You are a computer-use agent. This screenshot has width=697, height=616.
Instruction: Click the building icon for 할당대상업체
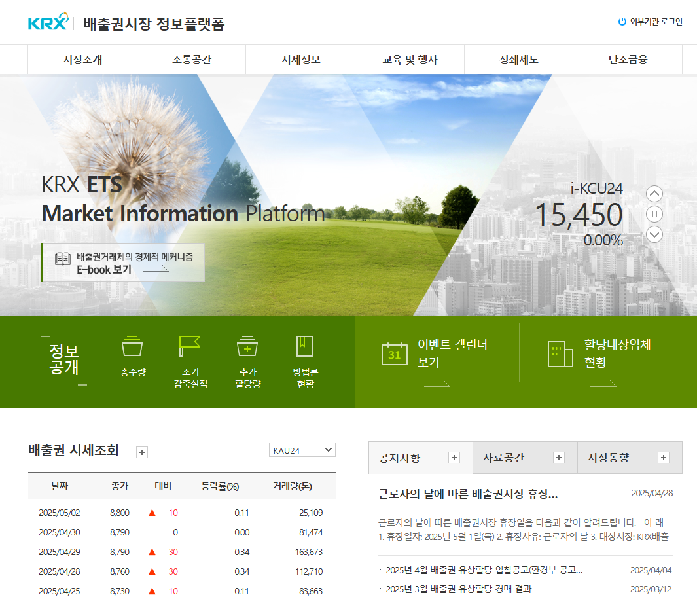[x=560, y=354]
